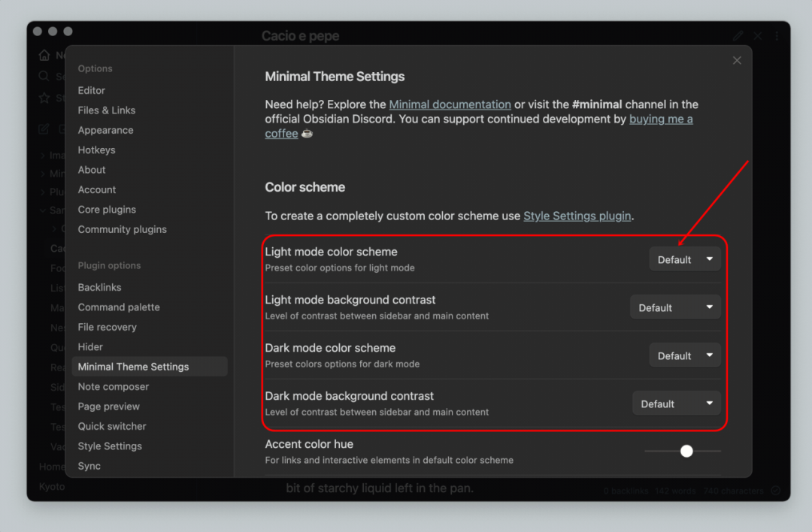812x532 pixels.
Task: Open the Dark mode color scheme dropdown
Action: pyautogui.click(x=684, y=355)
